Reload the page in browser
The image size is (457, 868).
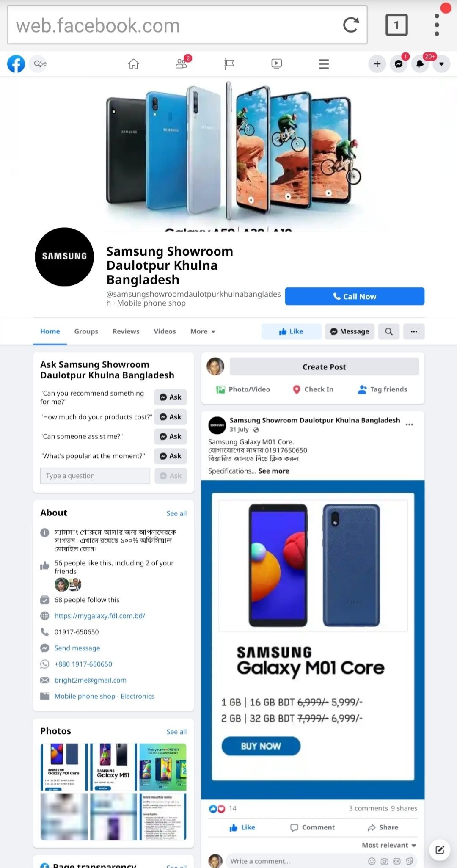[x=351, y=25]
